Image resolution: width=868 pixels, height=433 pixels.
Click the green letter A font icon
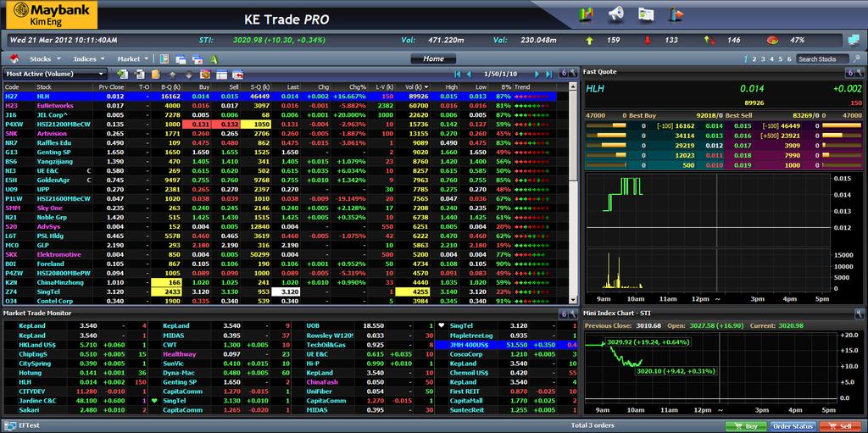click(214, 59)
